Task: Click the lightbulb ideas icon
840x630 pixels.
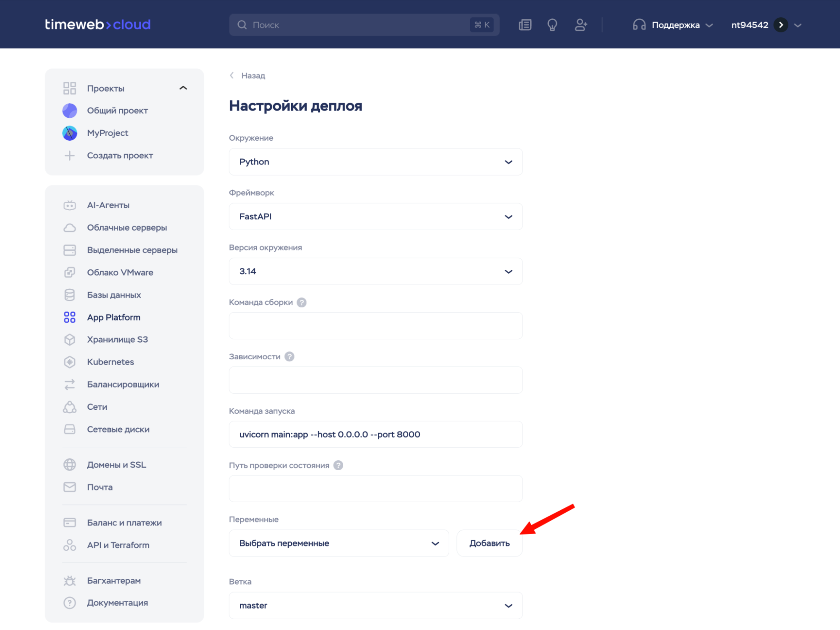Action: [552, 25]
